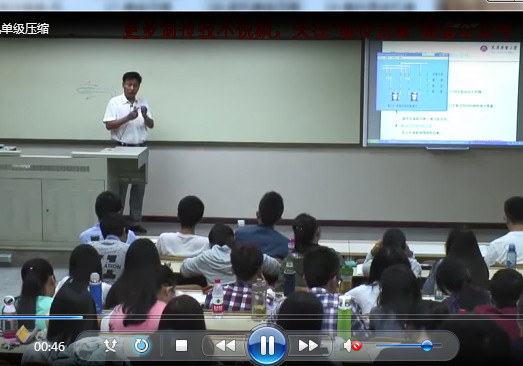Image resolution: width=523 pixels, height=366 pixels.
Task: Fast forward using the double right arrow button
Action: 309,346
